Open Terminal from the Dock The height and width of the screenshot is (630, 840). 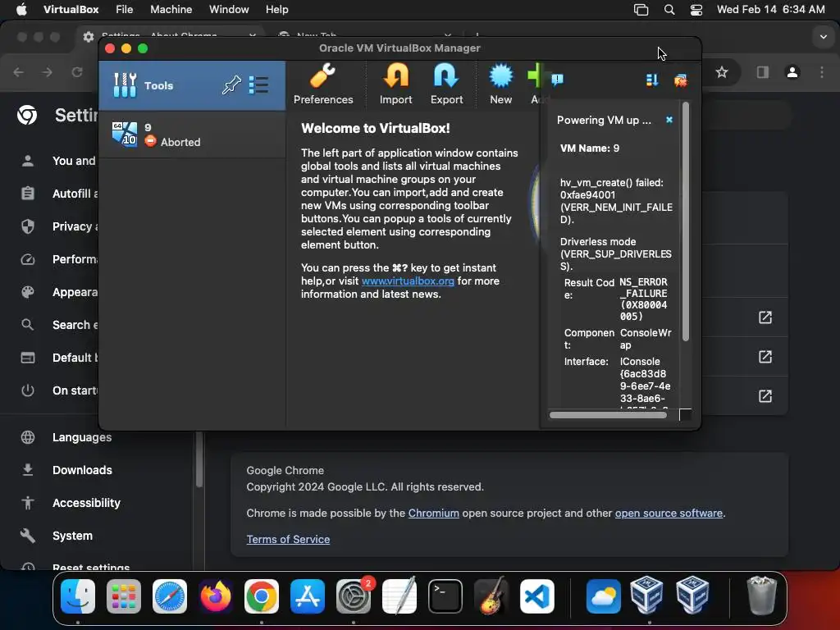(x=445, y=596)
